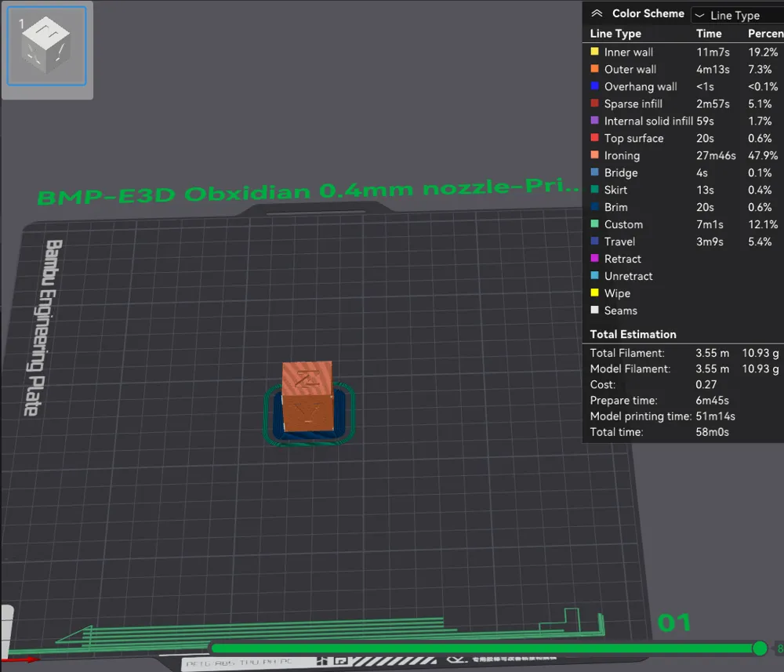Click the Internal solid infill purple icon
Screen dimensions: 784x672
click(x=594, y=122)
